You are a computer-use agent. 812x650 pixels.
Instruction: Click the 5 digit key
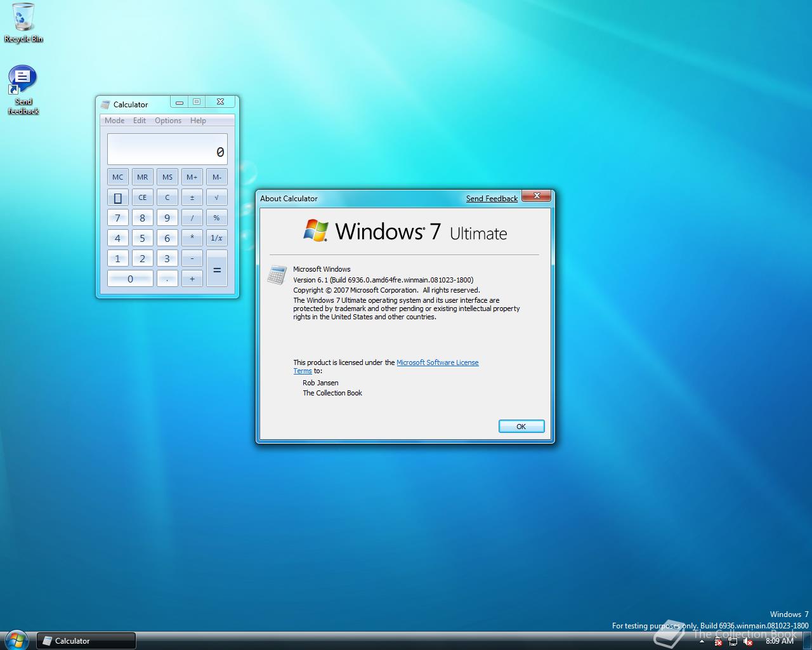tap(142, 238)
